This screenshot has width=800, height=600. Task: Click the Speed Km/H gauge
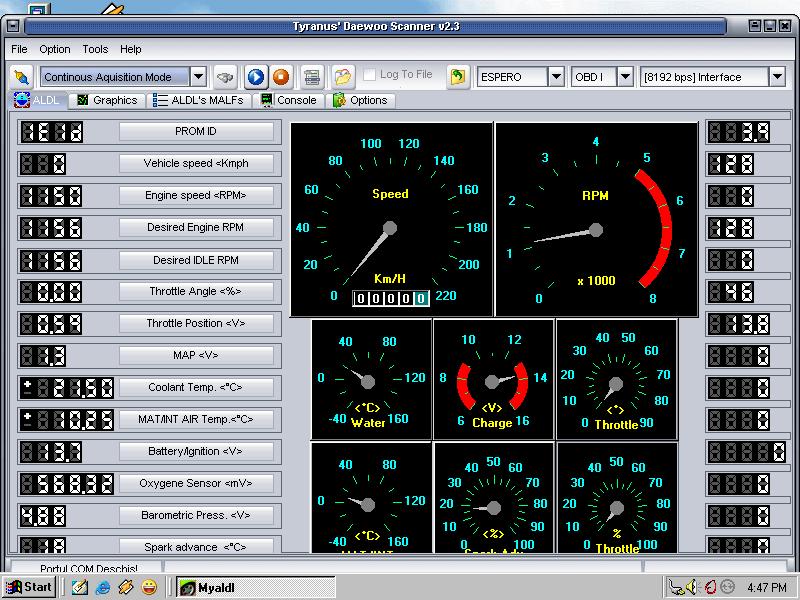point(391,219)
